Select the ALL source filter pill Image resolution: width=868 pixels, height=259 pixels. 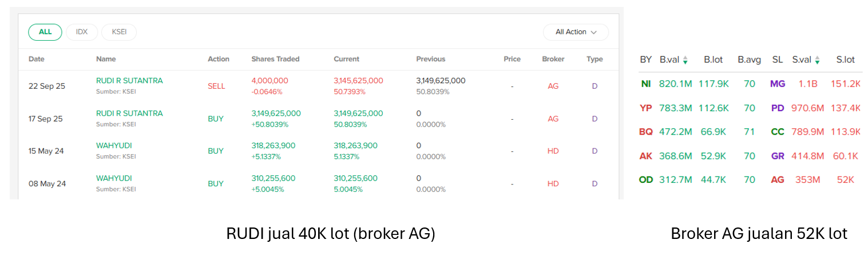pos(45,32)
